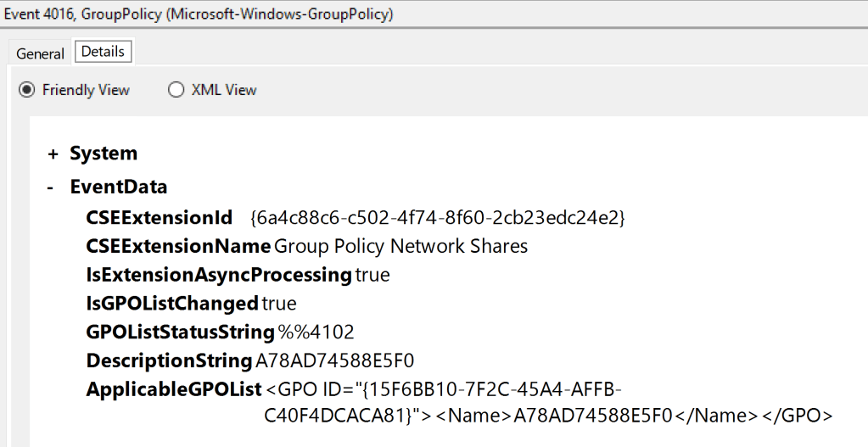
Task: Collapse the EventData node minus sign
Action: click(52, 187)
